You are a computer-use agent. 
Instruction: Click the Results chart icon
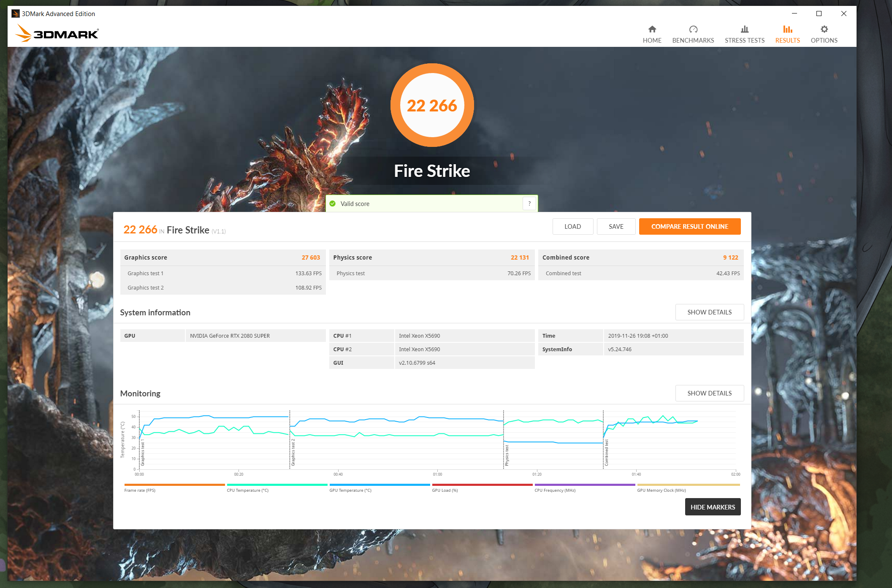(x=787, y=29)
